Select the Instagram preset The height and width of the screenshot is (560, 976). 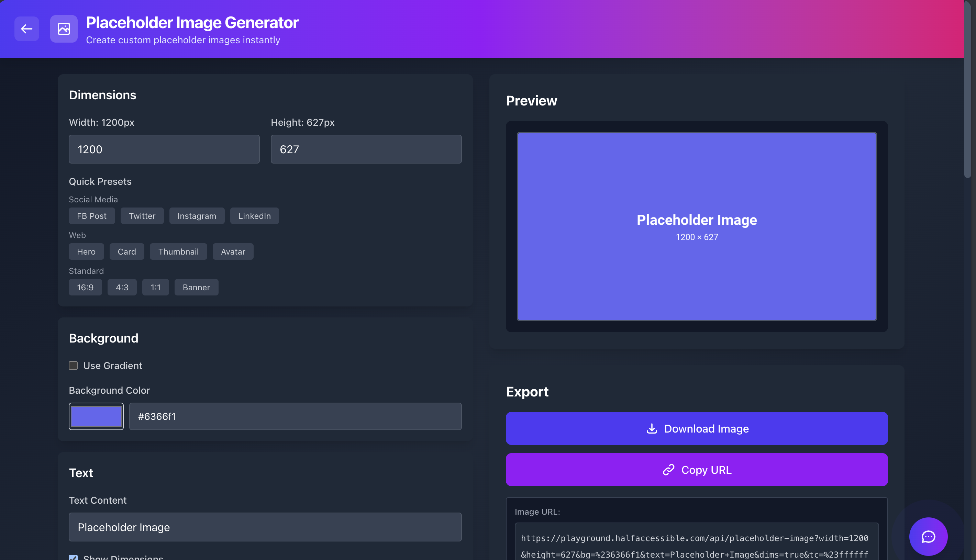coord(197,216)
